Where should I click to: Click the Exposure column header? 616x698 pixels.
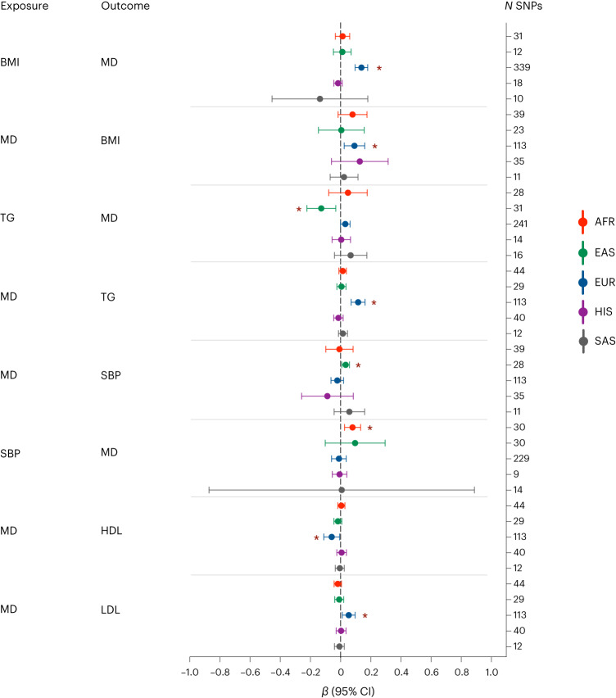[x=25, y=6]
